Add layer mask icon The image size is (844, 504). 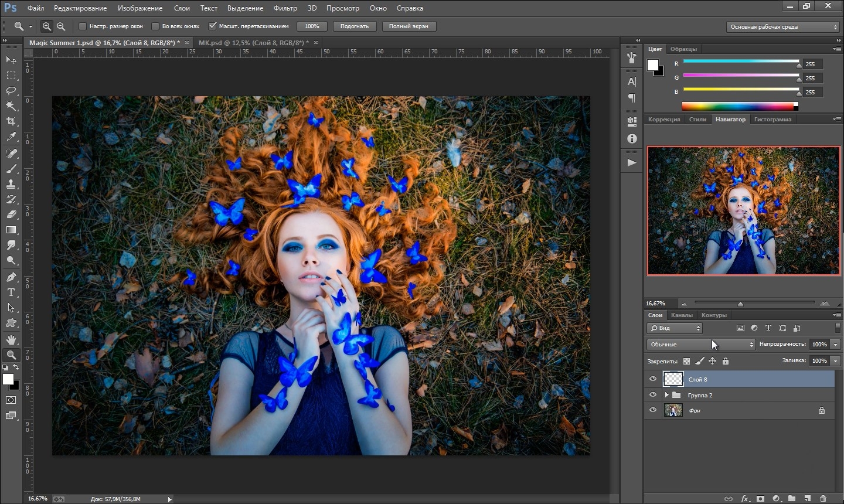coord(760,499)
